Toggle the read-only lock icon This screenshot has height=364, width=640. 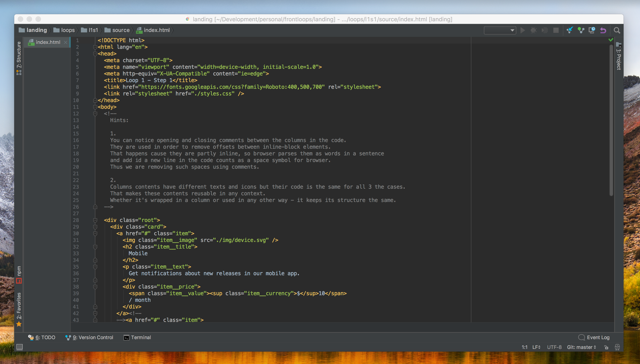pos(606,347)
